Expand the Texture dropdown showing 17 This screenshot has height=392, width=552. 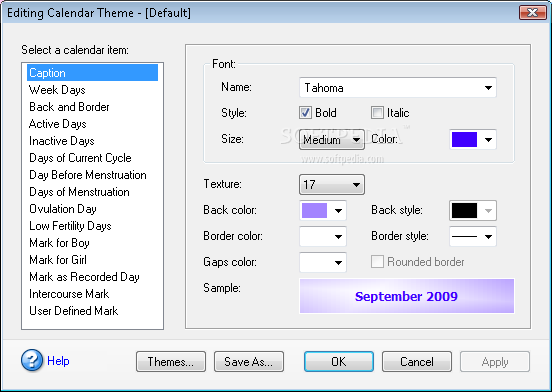click(332, 184)
